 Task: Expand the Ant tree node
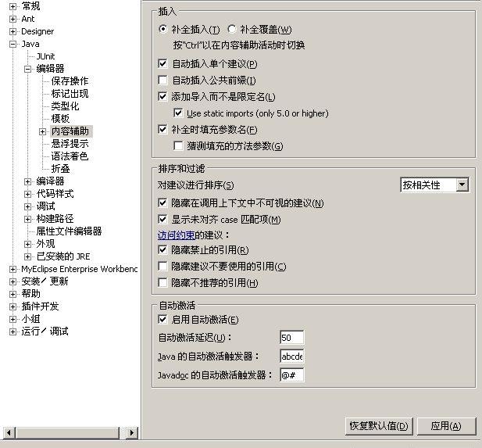click(x=12, y=19)
